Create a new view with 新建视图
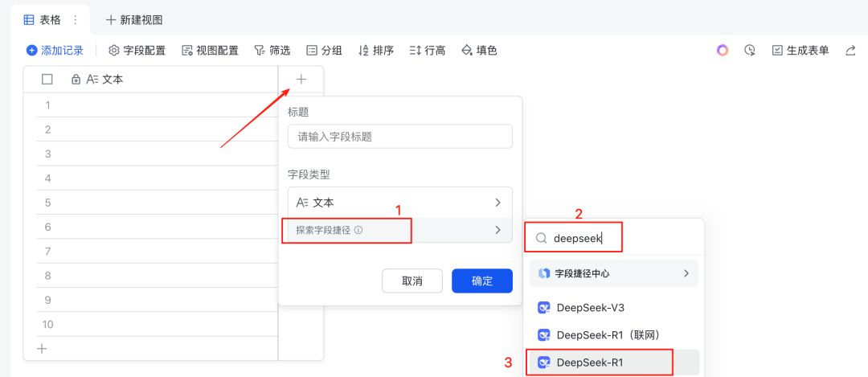This screenshot has height=377, width=868. point(134,20)
